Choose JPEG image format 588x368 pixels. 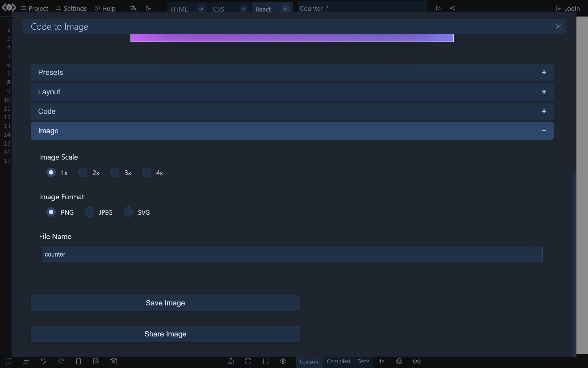click(90, 212)
